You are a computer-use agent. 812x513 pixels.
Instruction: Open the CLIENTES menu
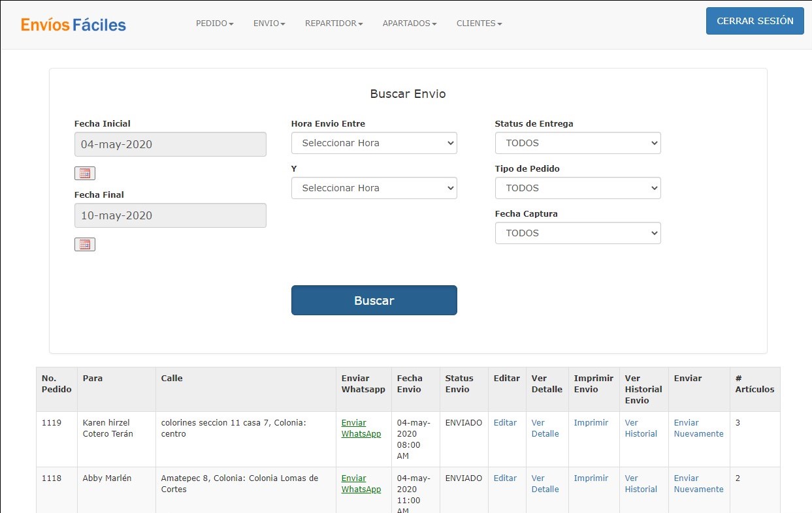[479, 23]
